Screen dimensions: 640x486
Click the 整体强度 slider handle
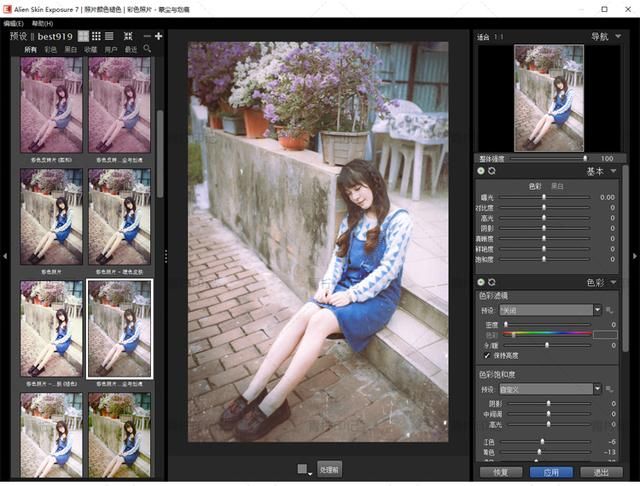[x=585, y=158]
